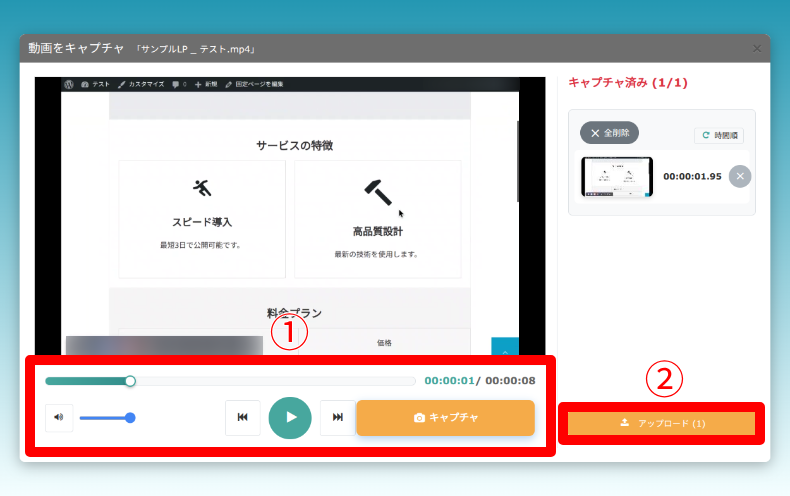Click the blue scroll-to-top arrow button
The image size is (790, 496).
[x=505, y=346]
